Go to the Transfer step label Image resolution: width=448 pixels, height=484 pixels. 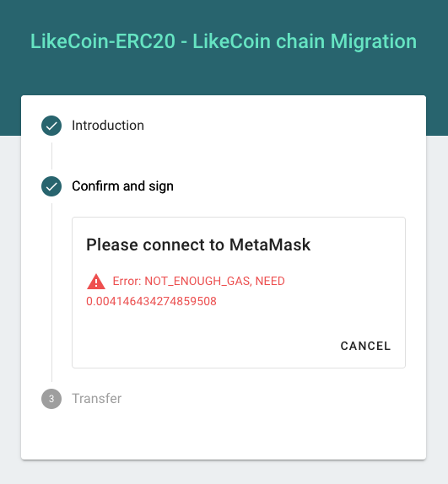pyautogui.click(x=97, y=399)
